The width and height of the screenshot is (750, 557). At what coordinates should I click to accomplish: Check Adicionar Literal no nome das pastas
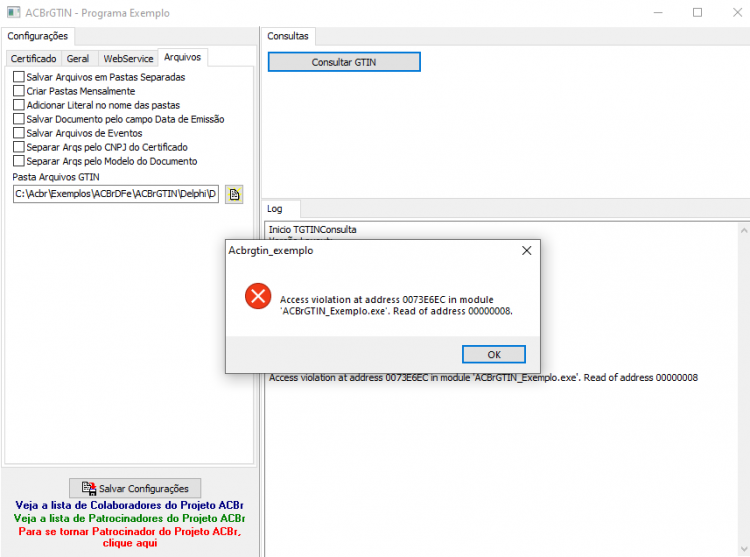[19, 105]
